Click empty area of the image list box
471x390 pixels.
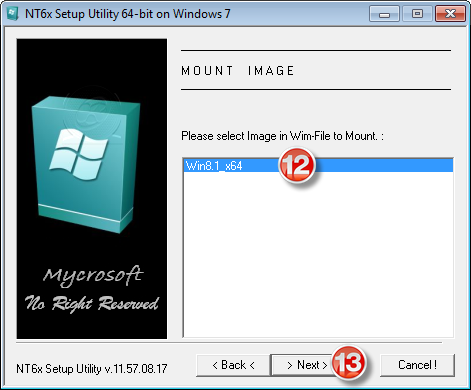[x=318, y=253]
